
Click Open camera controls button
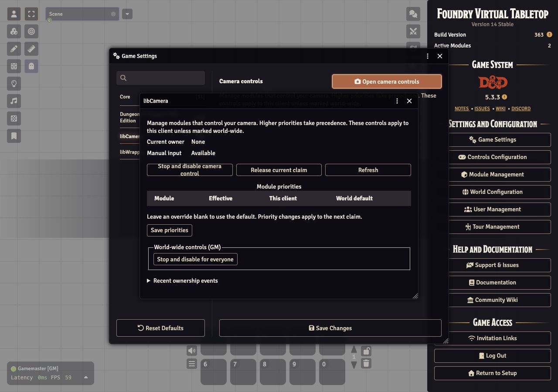coord(387,81)
